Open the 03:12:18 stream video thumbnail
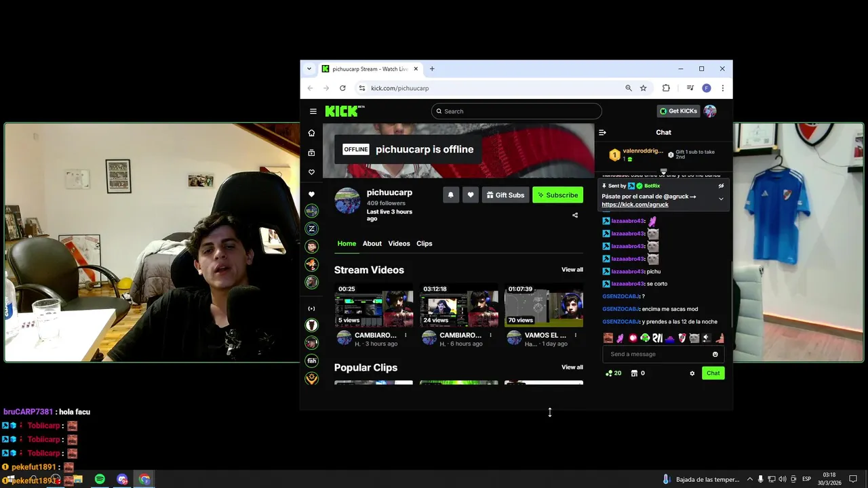The height and width of the screenshot is (488, 868). [458, 305]
